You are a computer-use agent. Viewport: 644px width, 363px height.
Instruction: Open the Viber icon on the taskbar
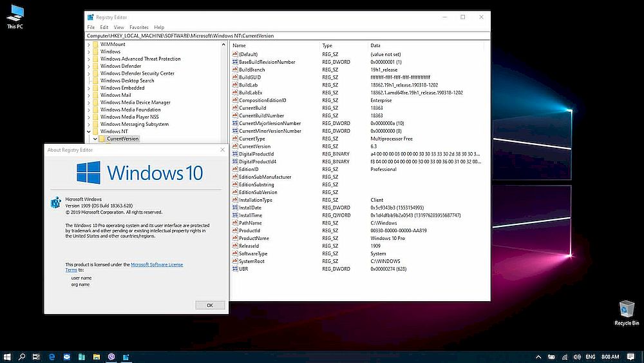click(111, 357)
